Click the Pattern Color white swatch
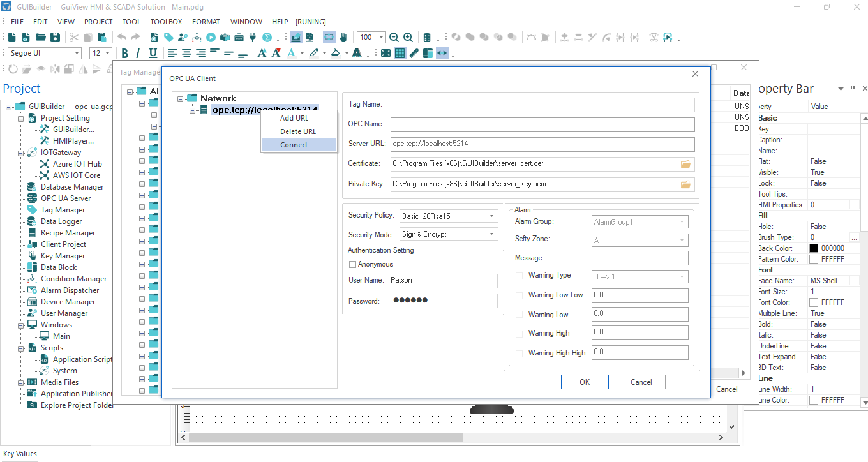Screen dimensions: 868x462 tap(814, 259)
